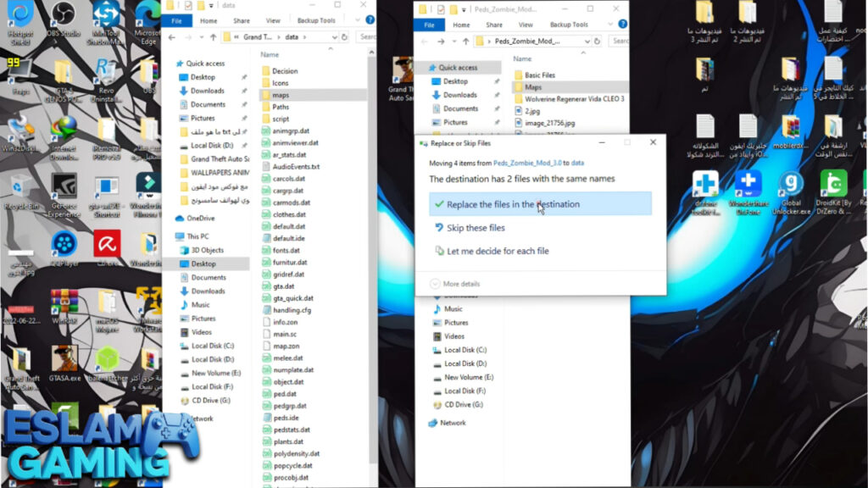Click the help icon in data window
Image resolution: width=868 pixels, height=488 pixels.
tap(371, 20)
